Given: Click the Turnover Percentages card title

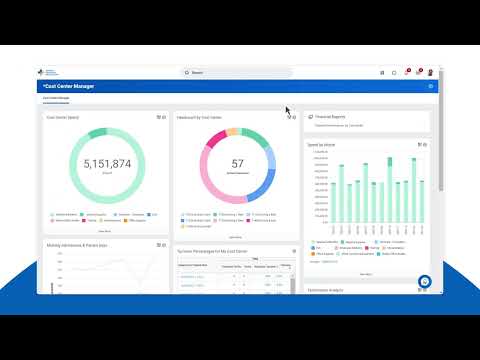Looking at the screenshot, I should coord(212,251).
